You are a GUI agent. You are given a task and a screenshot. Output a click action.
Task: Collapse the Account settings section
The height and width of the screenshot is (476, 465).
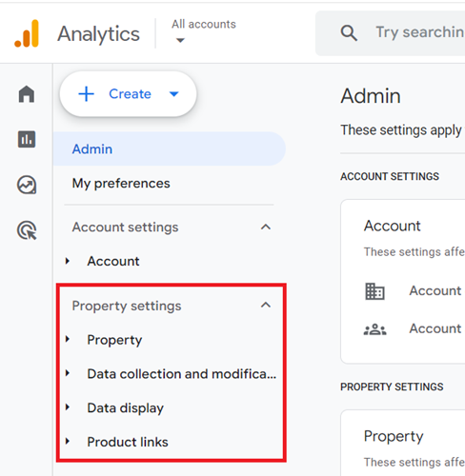coord(266,228)
